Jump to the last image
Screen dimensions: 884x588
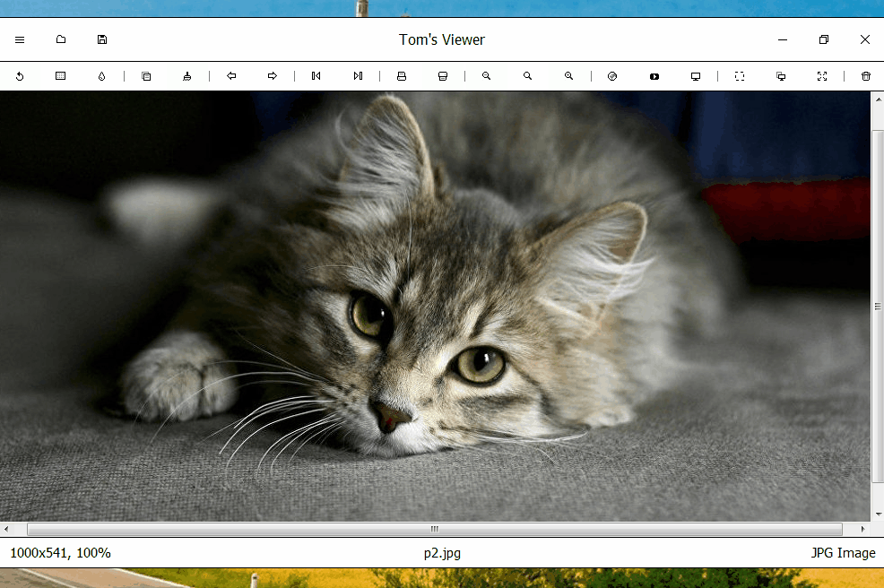pos(358,76)
